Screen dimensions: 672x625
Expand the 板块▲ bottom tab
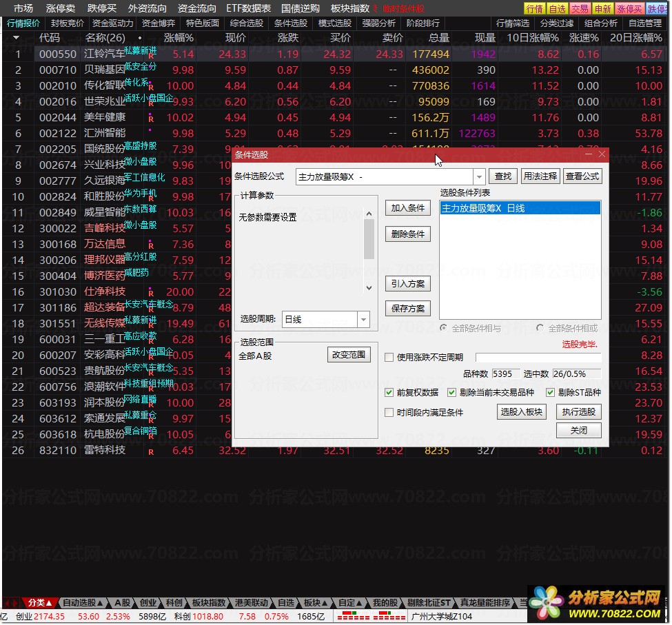(x=316, y=603)
